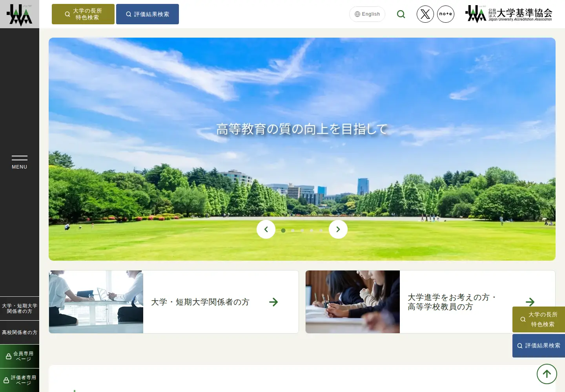Open sidebar 会員専用ページ item
The width and height of the screenshot is (565, 392).
20,356
